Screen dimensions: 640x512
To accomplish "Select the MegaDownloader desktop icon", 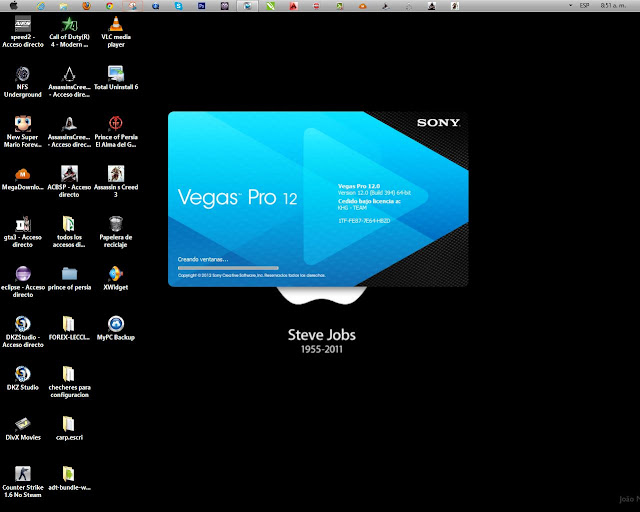I will [x=23, y=179].
